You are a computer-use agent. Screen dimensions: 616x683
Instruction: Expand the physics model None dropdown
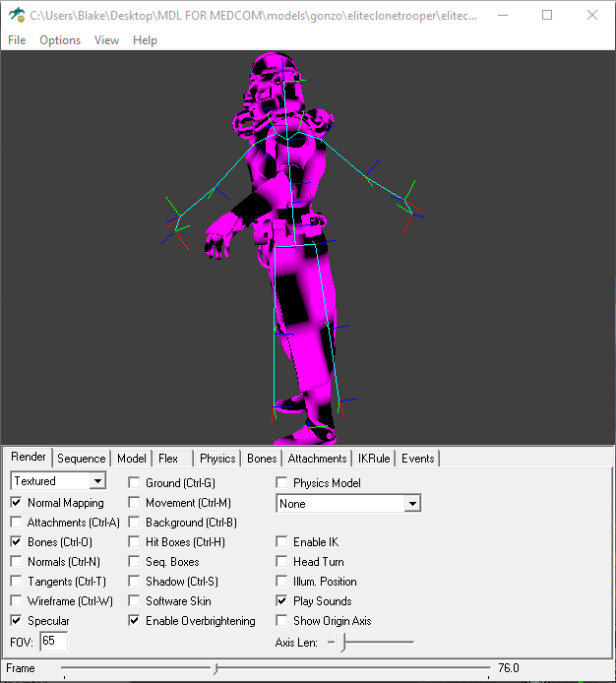(348, 504)
